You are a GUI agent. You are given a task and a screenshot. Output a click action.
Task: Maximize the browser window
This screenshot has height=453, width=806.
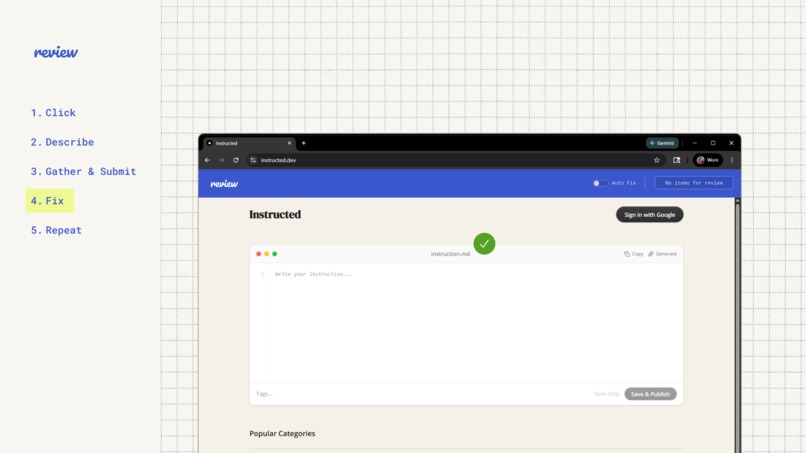(x=713, y=143)
